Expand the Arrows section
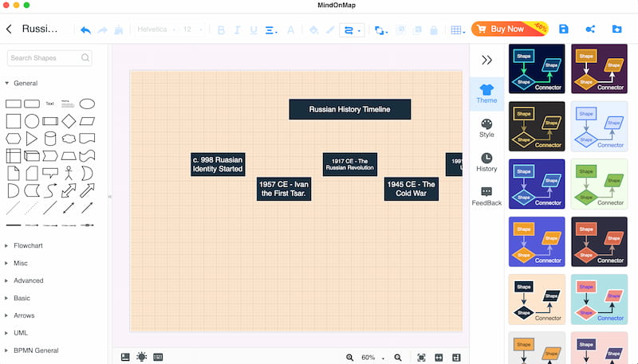638x364 pixels. pyautogui.click(x=19, y=315)
